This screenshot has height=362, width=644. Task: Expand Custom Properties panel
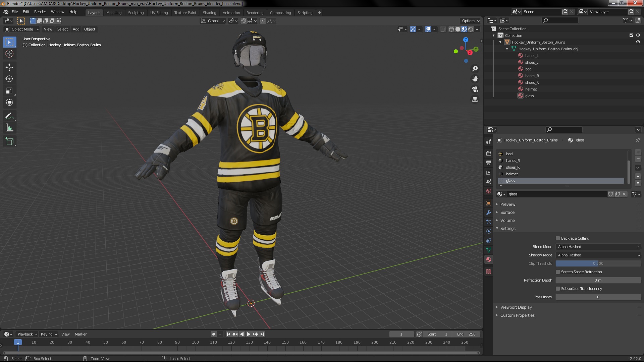517,315
